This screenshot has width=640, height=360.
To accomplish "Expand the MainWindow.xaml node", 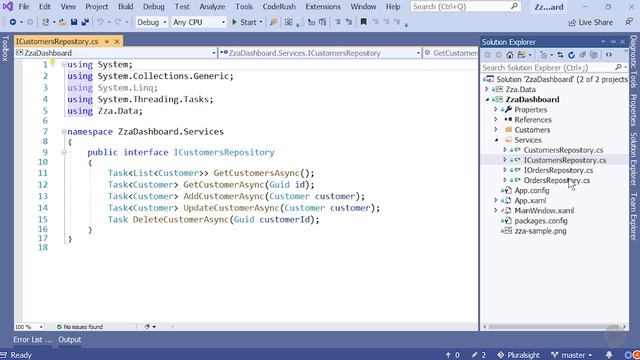I will [496, 211].
